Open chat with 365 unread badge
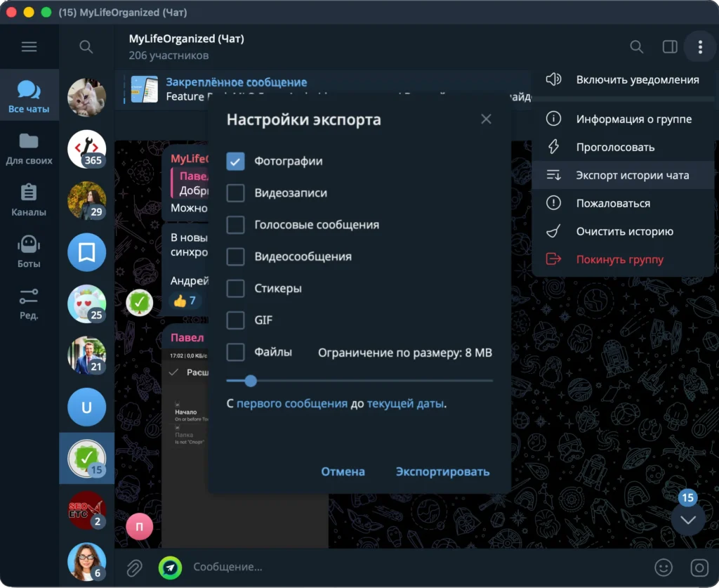 click(x=86, y=149)
